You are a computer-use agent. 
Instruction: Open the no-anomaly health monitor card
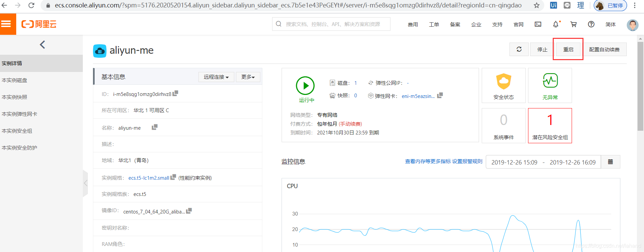click(x=550, y=85)
